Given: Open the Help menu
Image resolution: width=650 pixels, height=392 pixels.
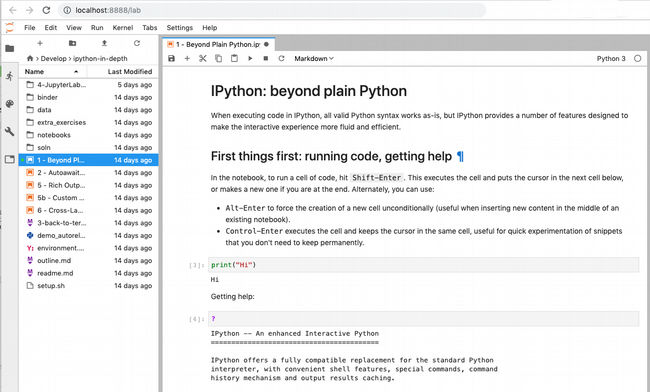Looking at the screenshot, I should [x=210, y=28].
